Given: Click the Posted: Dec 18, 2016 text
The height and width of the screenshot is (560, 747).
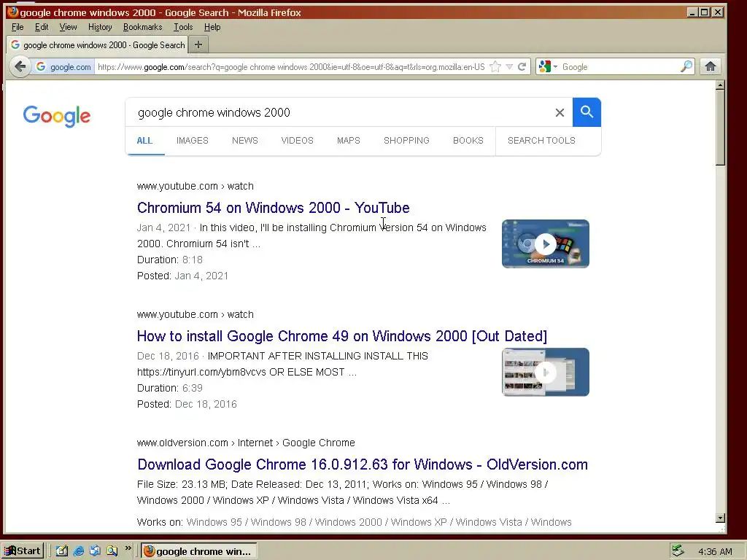Looking at the screenshot, I should click(x=187, y=404).
